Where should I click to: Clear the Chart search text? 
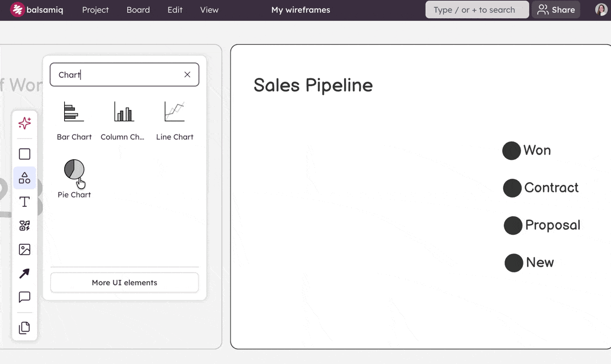187,75
